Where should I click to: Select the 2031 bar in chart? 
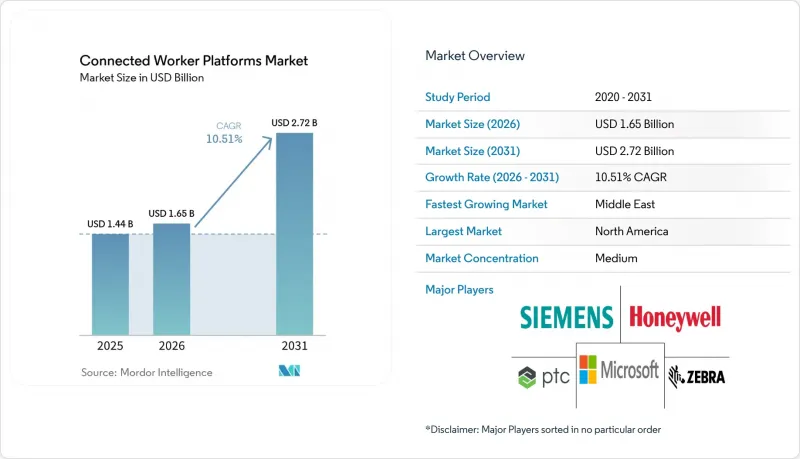(x=294, y=234)
